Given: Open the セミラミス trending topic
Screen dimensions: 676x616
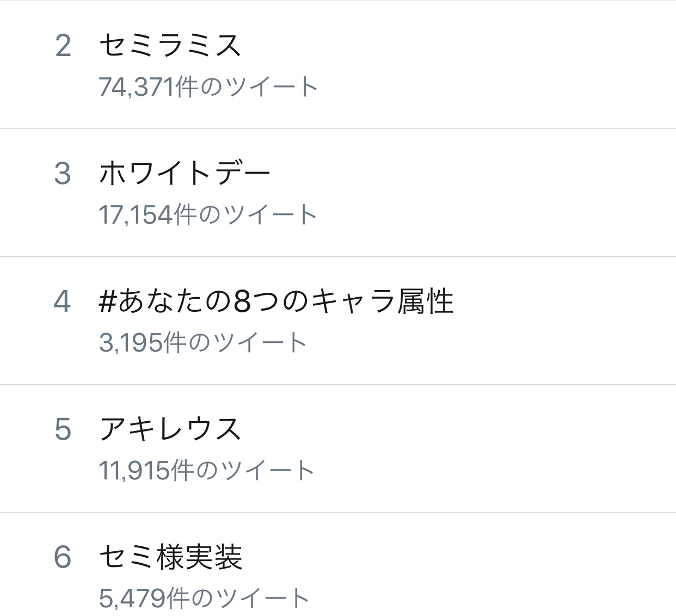Looking at the screenshot, I should (170, 46).
